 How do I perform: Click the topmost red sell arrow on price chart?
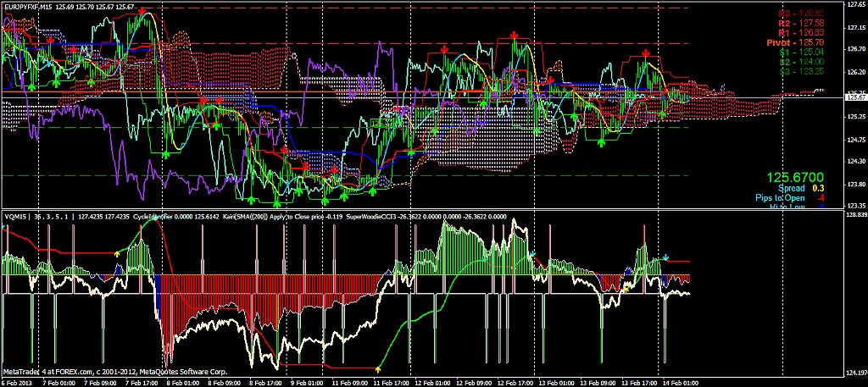point(143,11)
